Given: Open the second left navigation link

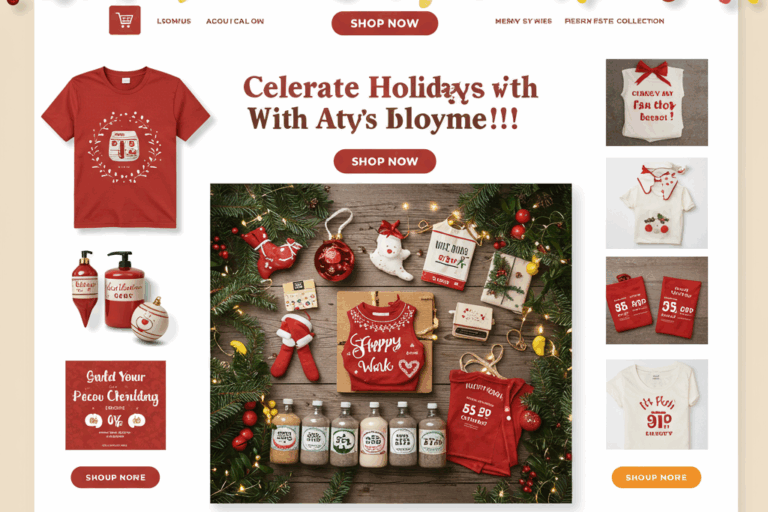Looking at the screenshot, I should point(235,21).
